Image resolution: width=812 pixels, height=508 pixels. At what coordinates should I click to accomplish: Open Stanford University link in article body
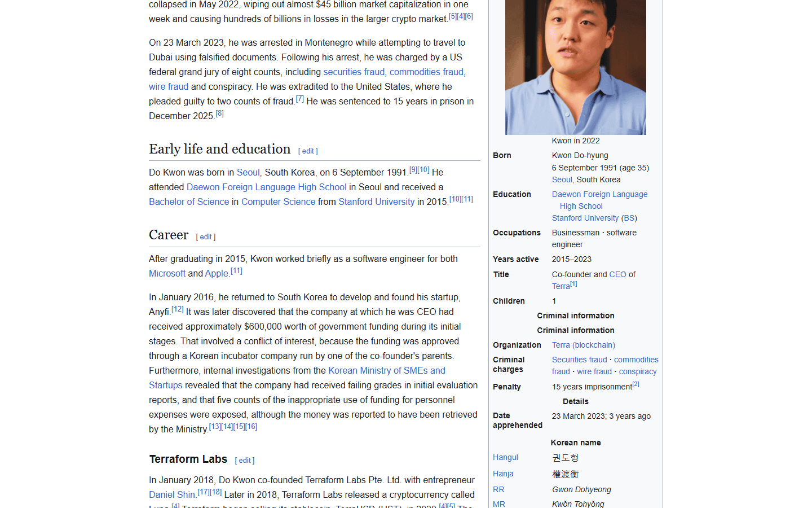pyautogui.click(x=377, y=202)
